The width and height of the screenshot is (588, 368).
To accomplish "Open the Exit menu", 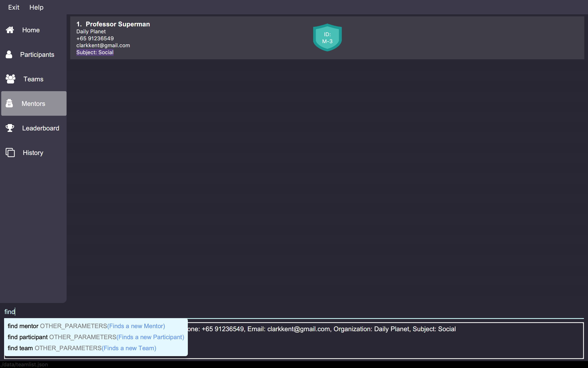I will (x=14, y=7).
